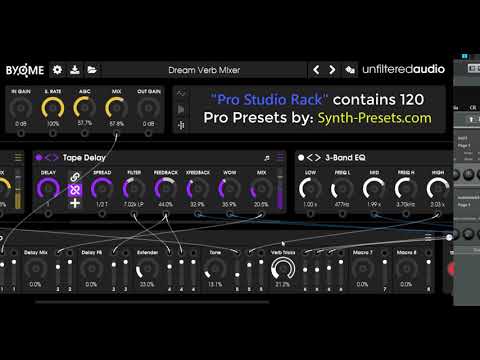
Task: Click the BYOME logo
Action: coord(25,70)
